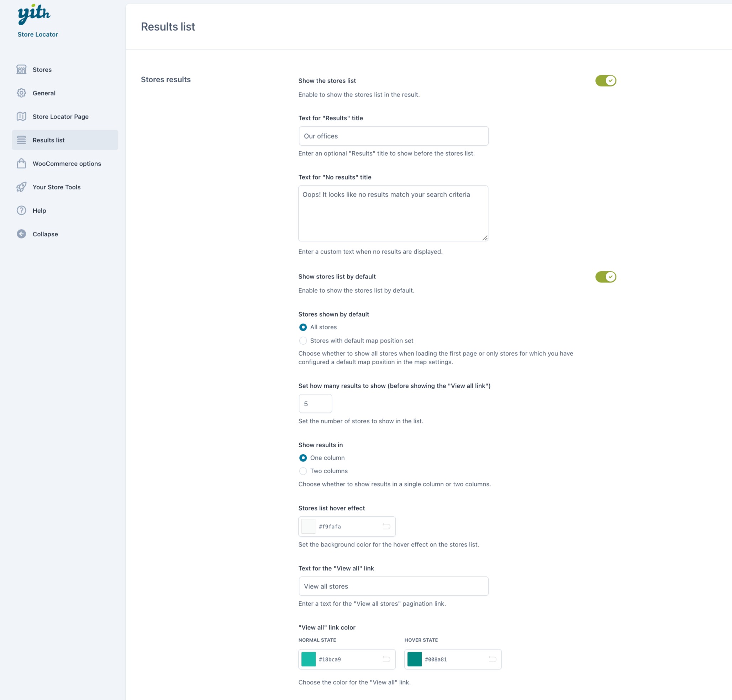Reset the normal state color #18bca9
The image size is (732, 700).
386,659
